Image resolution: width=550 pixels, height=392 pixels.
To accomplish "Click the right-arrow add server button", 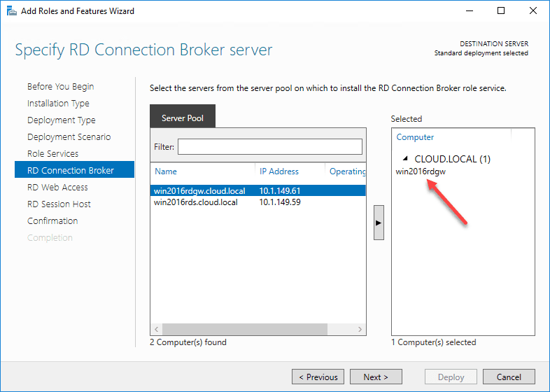I will pyautogui.click(x=379, y=223).
